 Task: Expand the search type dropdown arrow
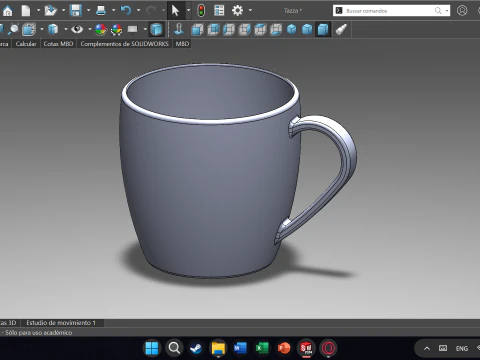[447, 11]
